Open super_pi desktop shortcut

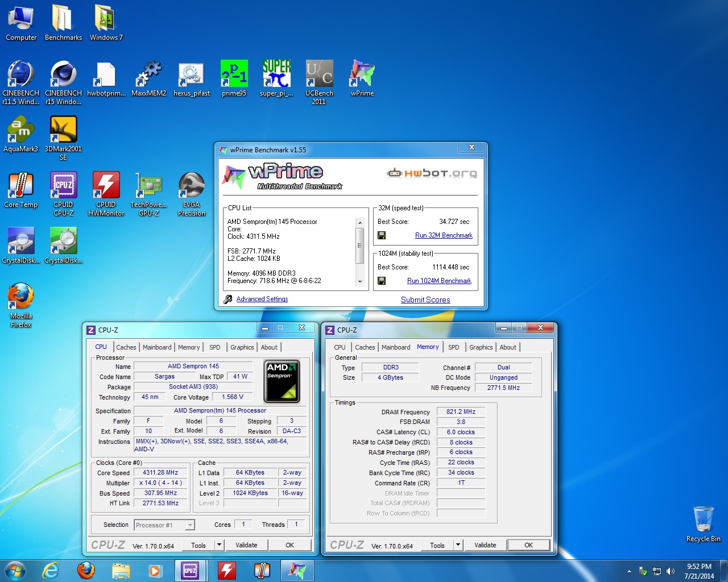click(276, 79)
